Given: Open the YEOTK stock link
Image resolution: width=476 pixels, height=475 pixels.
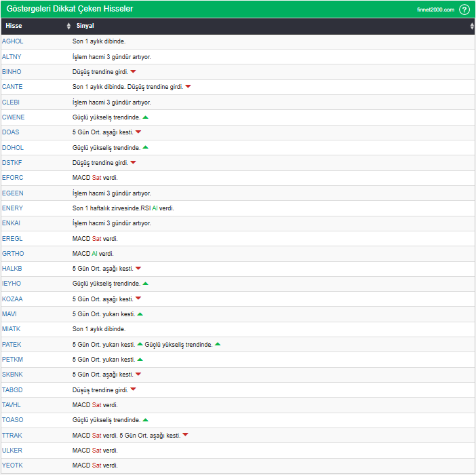Looking at the screenshot, I should [x=12, y=465].
